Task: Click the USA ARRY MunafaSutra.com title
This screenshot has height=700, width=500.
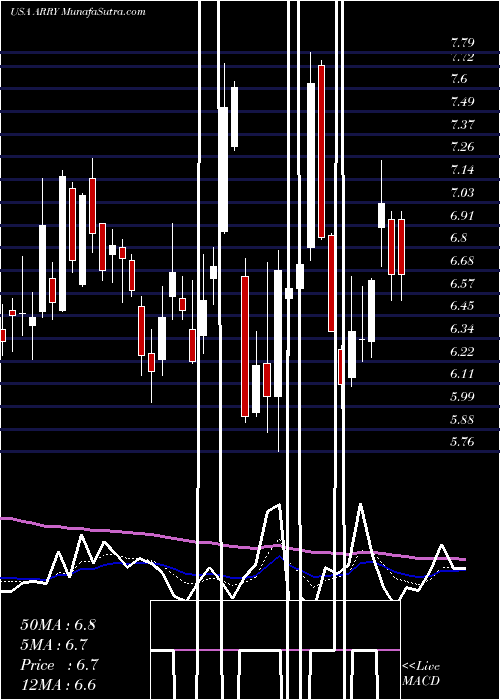Action: click(78, 12)
